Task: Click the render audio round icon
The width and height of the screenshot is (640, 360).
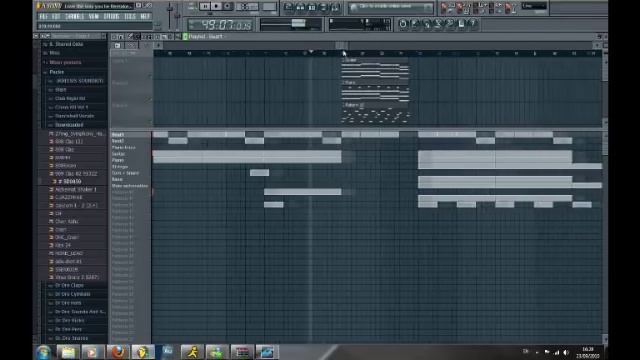Action: coord(426,24)
